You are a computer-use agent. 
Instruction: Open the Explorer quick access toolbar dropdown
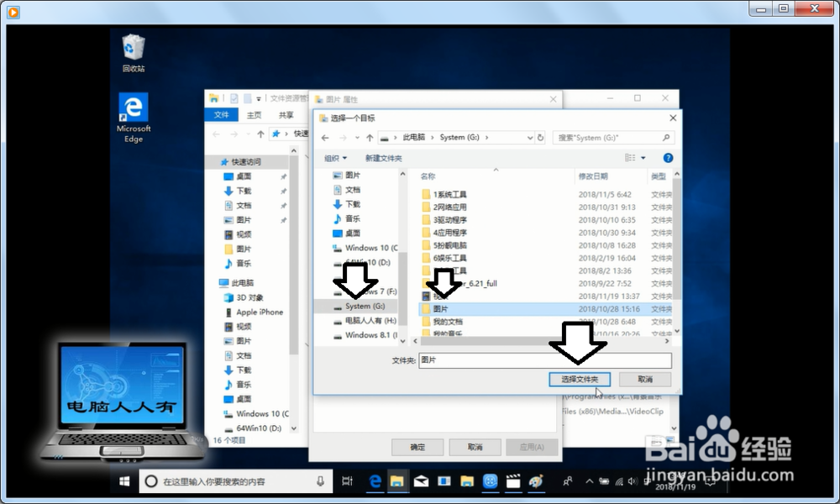click(x=258, y=98)
